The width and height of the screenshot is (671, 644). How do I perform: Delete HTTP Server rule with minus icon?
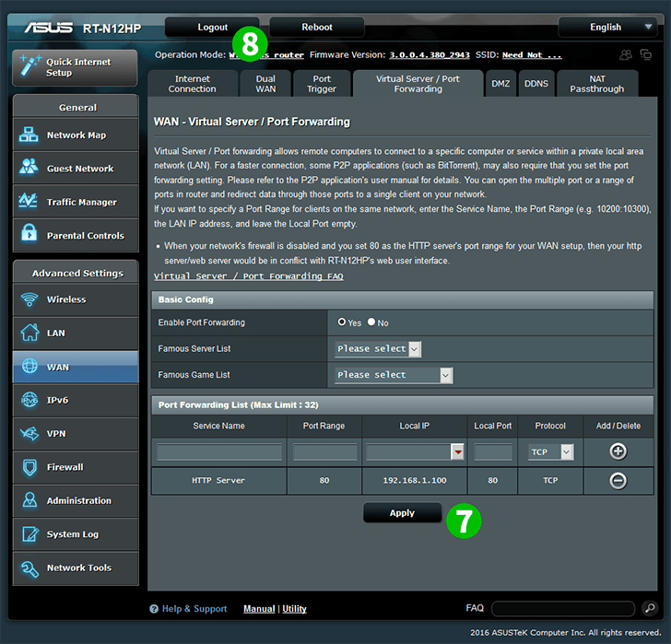click(x=618, y=481)
